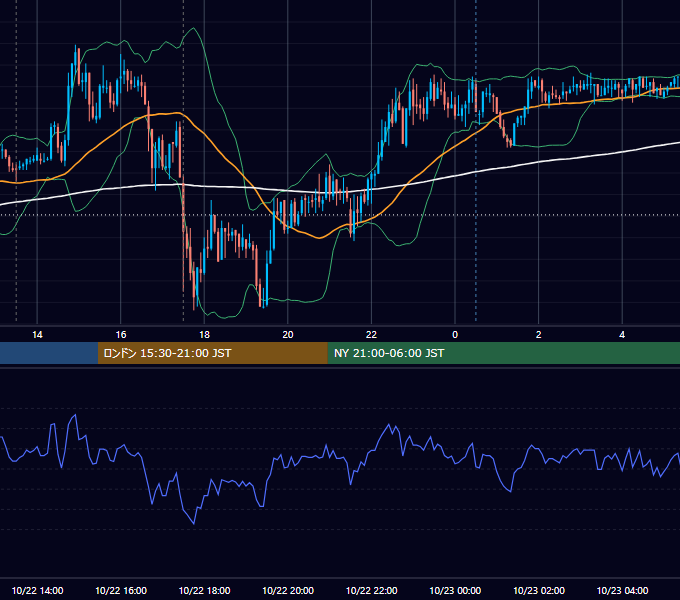
Task: Click the 10/22 20:00 time label
Action: [288, 590]
